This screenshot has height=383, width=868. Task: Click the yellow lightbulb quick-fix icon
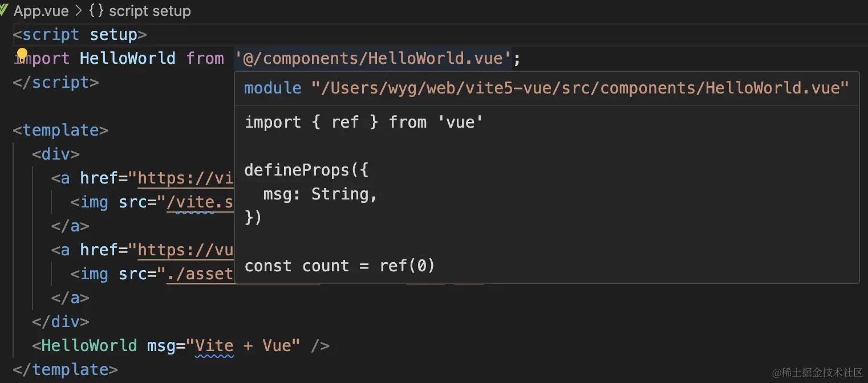click(x=22, y=55)
